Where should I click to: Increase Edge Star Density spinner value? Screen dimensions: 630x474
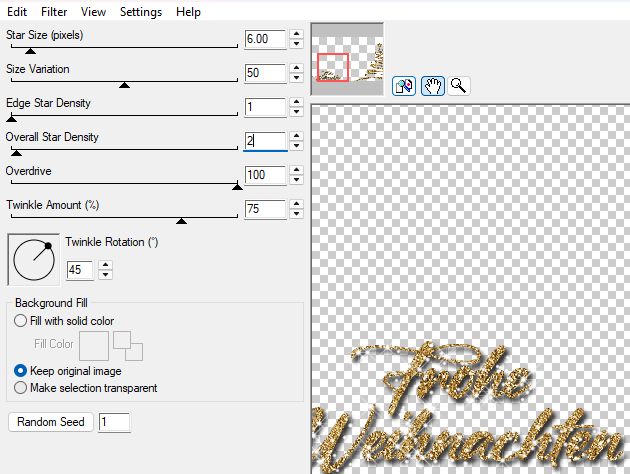click(x=296, y=102)
